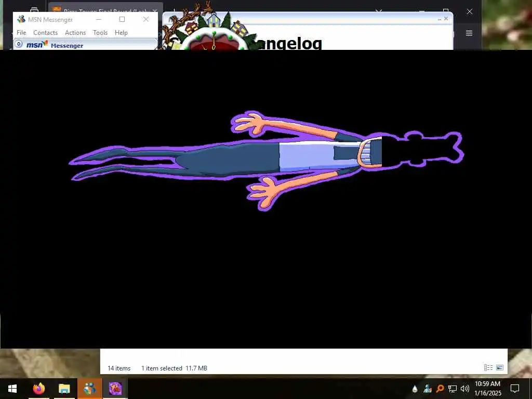Click the '14 items' status bar text
The width and height of the screenshot is (532, 399).
[119, 368]
